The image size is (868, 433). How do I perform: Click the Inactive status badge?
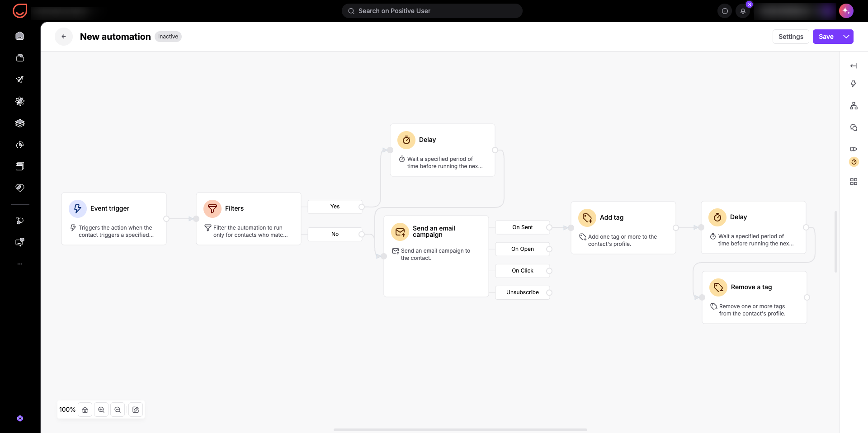point(168,37)
